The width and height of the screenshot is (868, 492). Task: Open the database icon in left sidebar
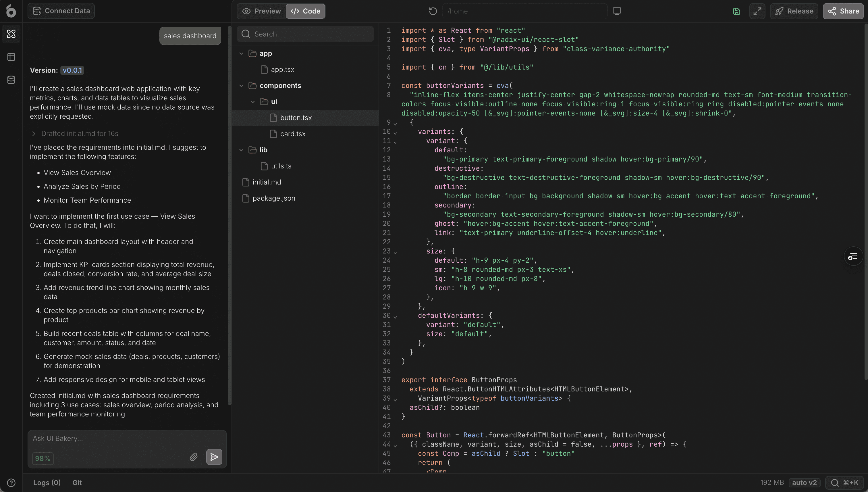(x=11, y=80)
